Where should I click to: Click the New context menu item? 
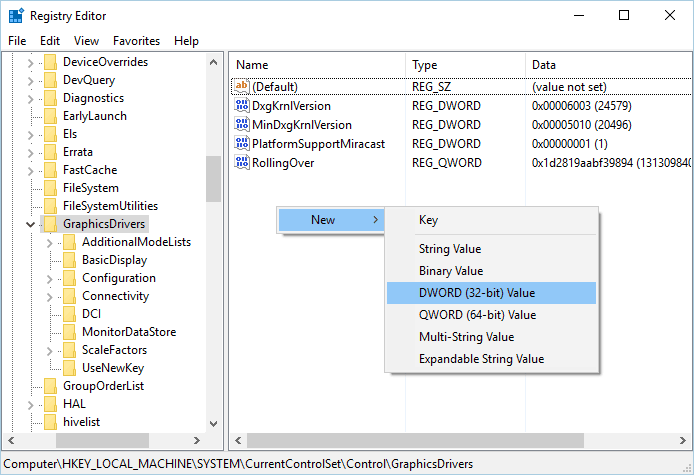tap(331, 220)
